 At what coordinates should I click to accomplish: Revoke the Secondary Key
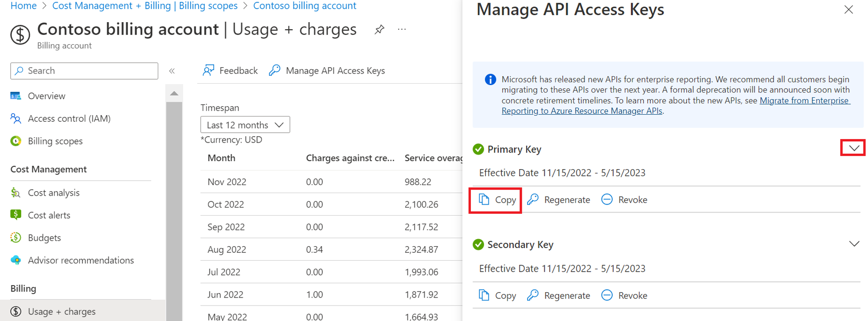[624, 296]
